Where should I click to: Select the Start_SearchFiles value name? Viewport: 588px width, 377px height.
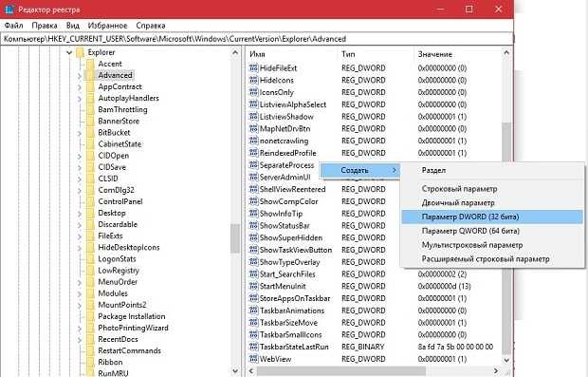click(x=287, y=274)
